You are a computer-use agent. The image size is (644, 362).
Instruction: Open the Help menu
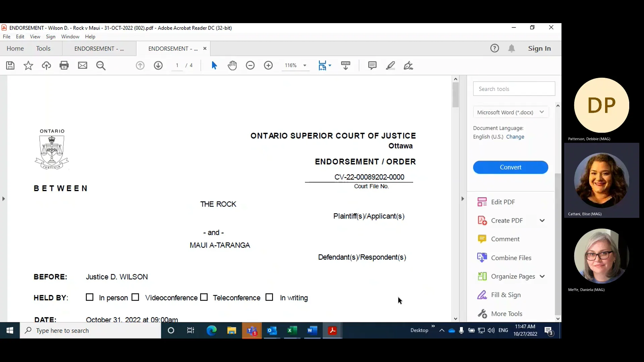click(90, 37)
